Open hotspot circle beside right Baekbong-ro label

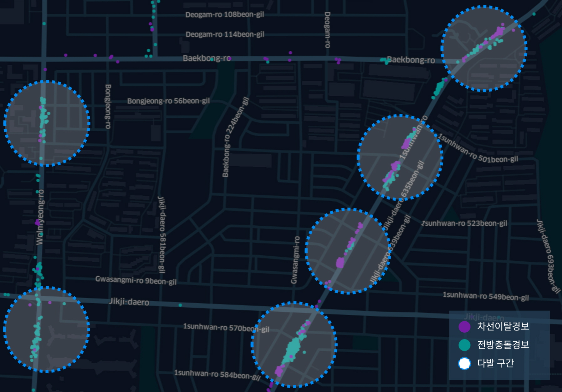[x=484, y=48]
